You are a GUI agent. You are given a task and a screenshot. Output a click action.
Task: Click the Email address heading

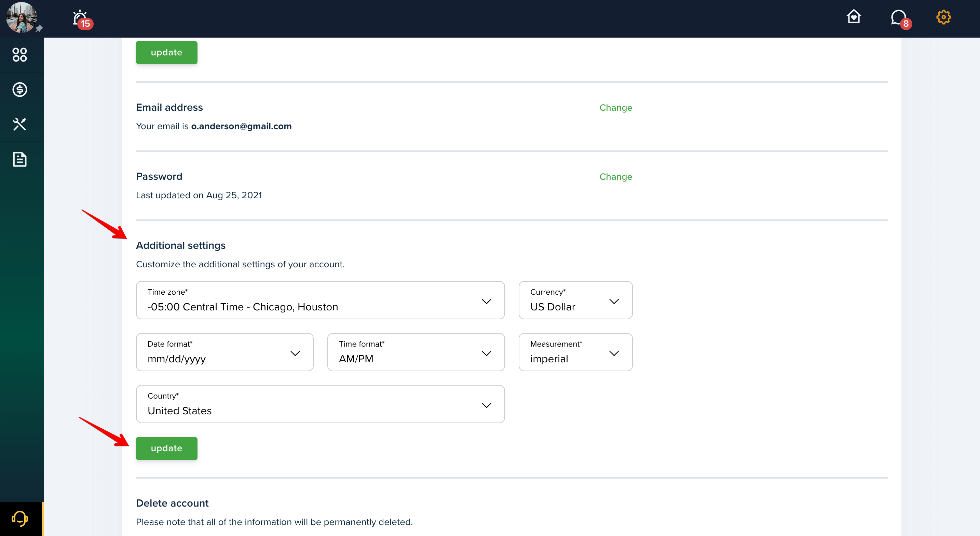click(x=169, y=107)
